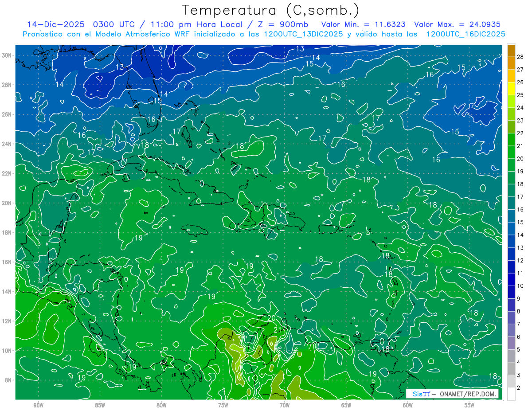The width and height of the screenshot is (532, 411).
Task: Click the 24N latitude axis label
Action: tap(8, 144)
